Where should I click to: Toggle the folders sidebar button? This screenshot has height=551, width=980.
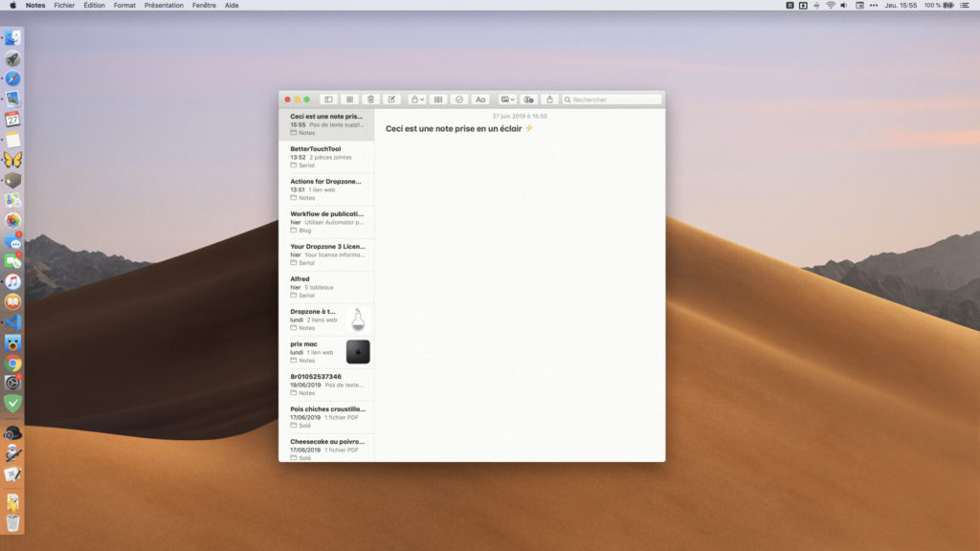click(x=327, y=99)
